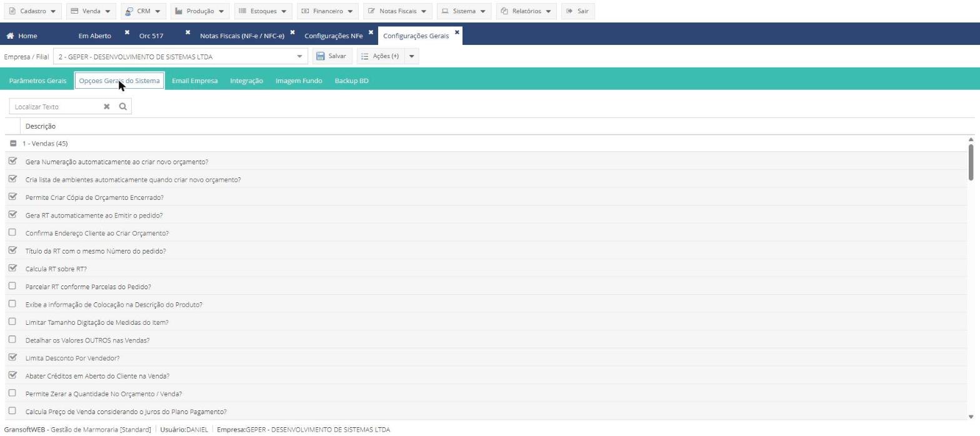Close the Em Aberto tab
This screenshot has width=980, height=436.
127,32
